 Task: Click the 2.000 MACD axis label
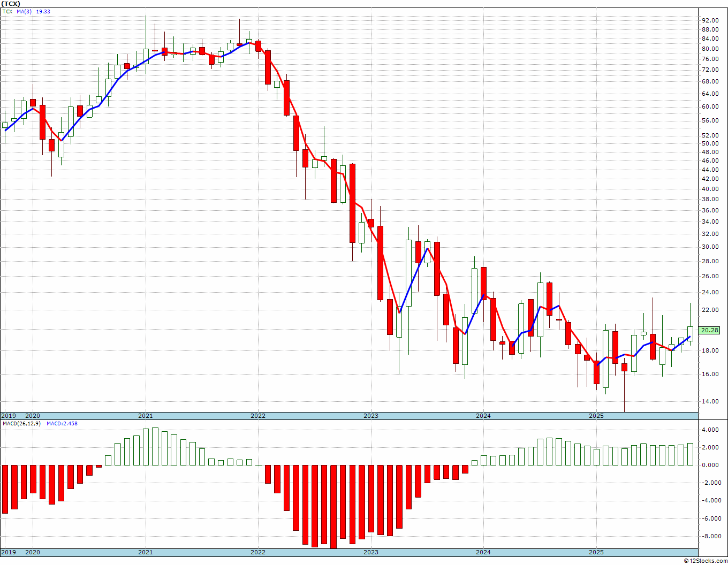pos(710,447)
